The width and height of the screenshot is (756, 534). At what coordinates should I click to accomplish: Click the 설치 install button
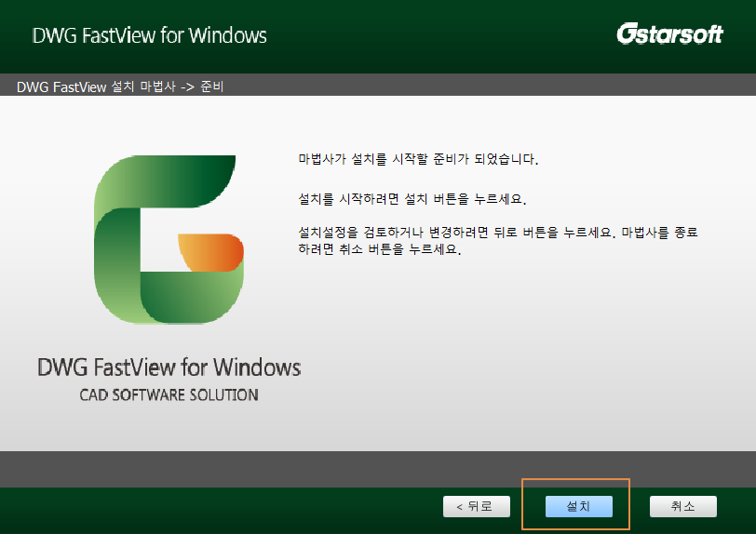578,506
